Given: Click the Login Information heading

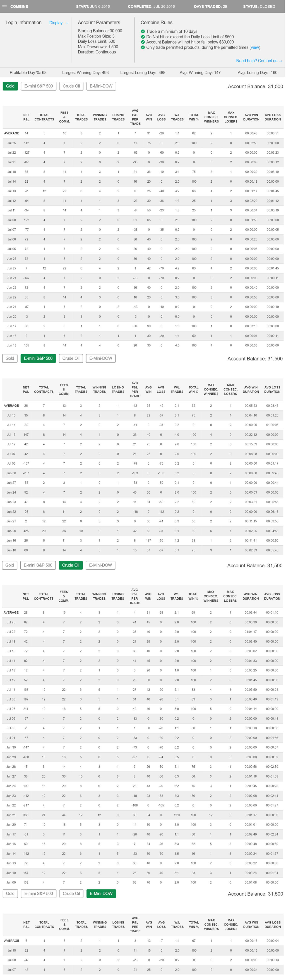Looking at the screenshot, I should (24, 23).
